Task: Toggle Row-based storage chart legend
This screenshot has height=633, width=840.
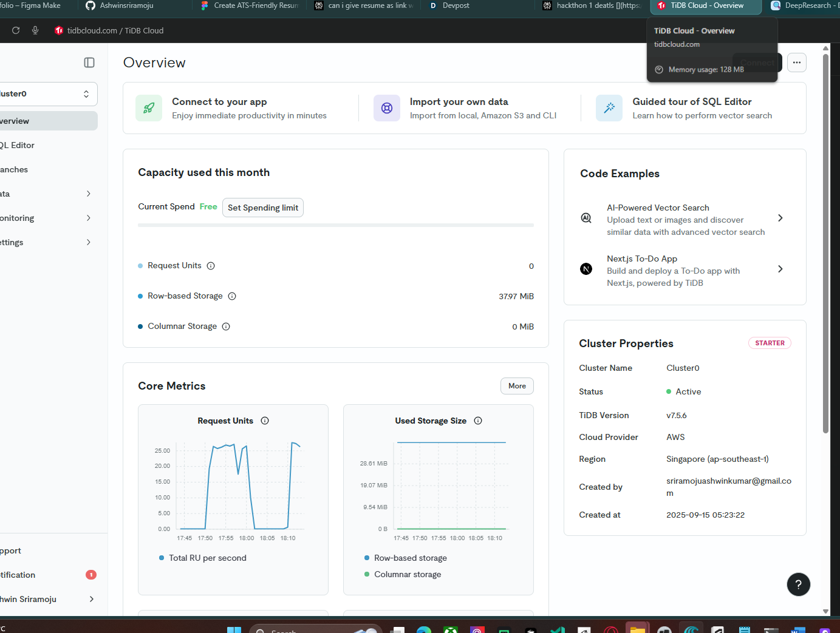Action: tap(406, 558)
